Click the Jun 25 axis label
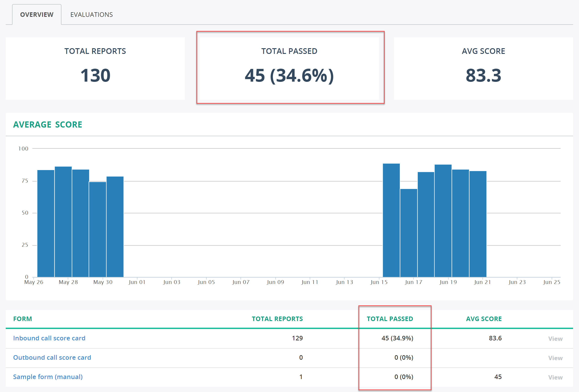 [552, 282]
